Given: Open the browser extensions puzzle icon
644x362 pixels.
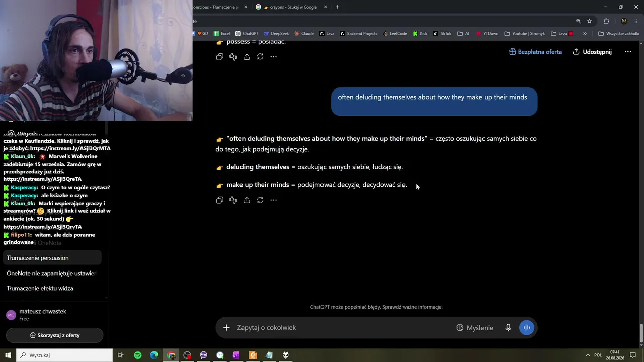Looking at the screenshot, I should (x=606, y=21).
